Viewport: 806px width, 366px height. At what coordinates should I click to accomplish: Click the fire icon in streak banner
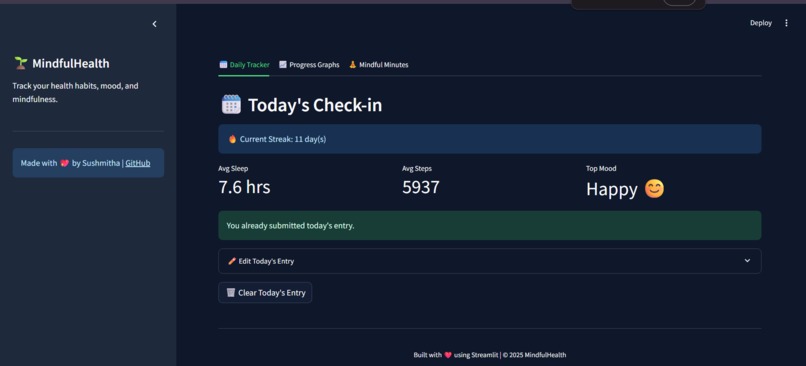pos(232,139)
